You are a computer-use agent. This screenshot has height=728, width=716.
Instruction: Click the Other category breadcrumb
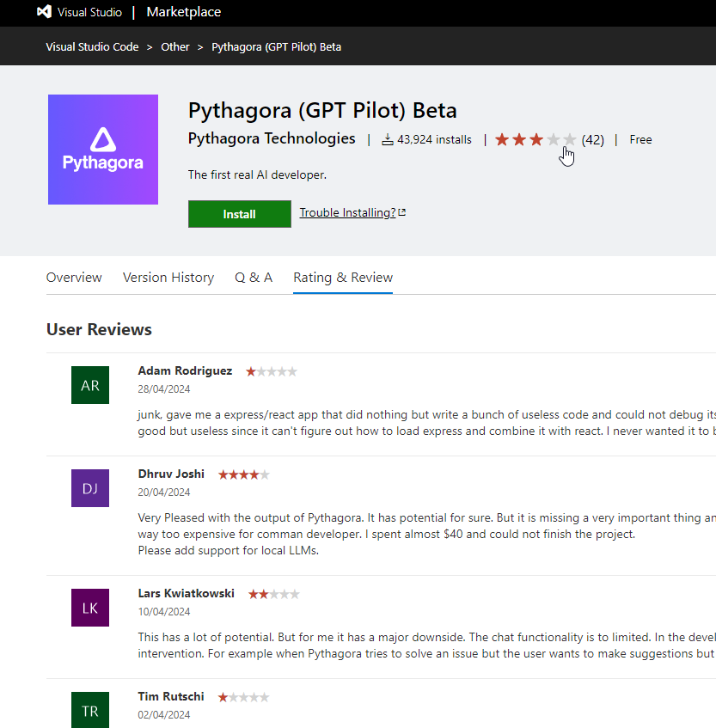pos(175,47)
